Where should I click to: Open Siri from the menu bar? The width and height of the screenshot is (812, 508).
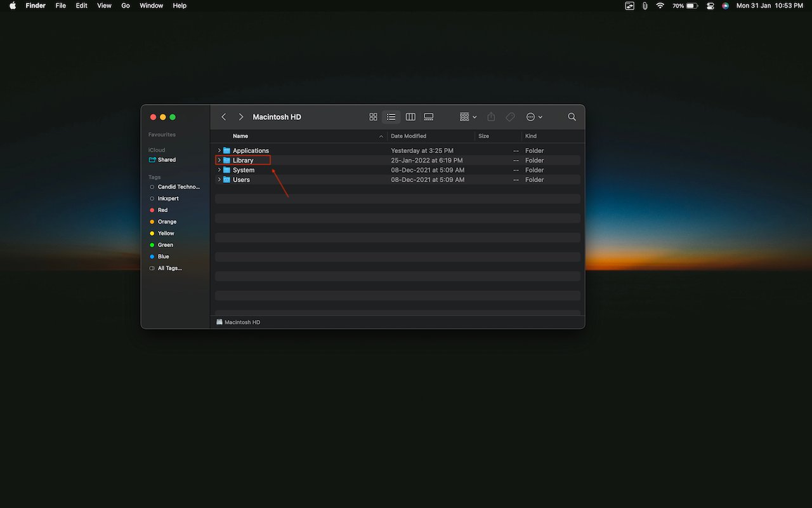(725, 6)
